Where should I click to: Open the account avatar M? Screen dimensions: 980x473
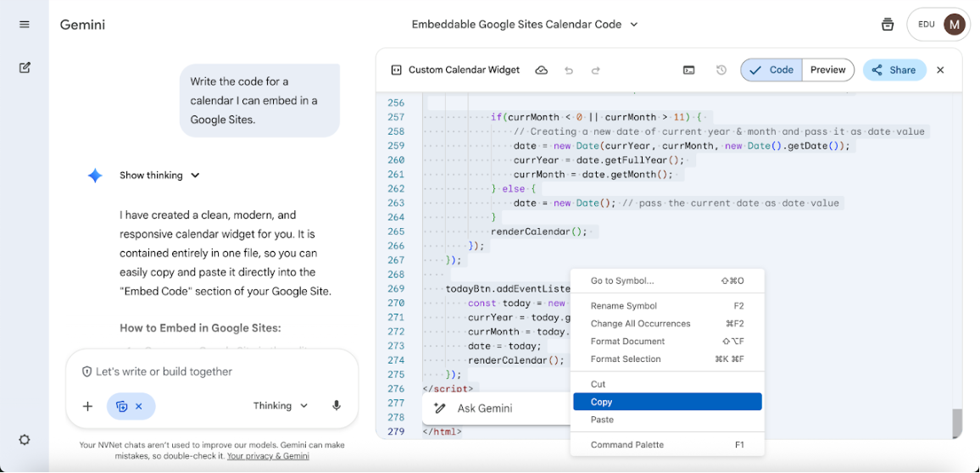tap(954, 25)
